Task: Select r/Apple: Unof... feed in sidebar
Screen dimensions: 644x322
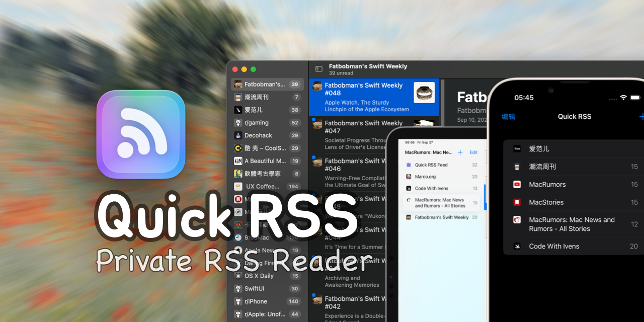Action: (x=267, y=314)
